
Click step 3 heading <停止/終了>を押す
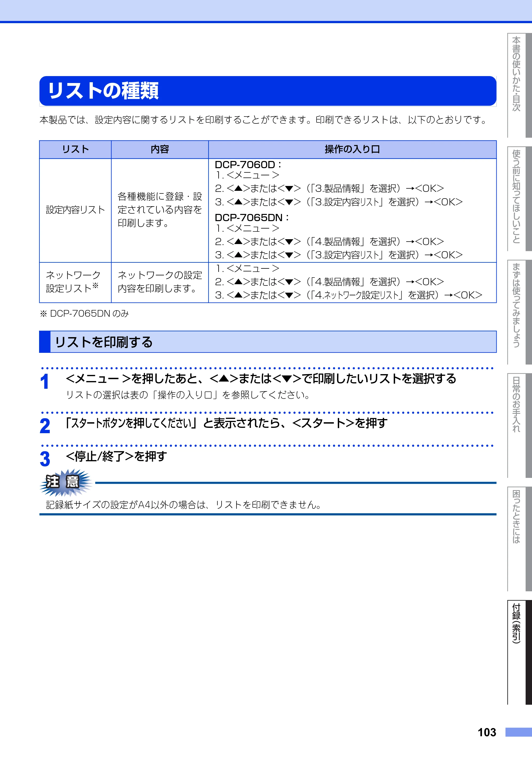pyautogui.click(x=116, y=456)
